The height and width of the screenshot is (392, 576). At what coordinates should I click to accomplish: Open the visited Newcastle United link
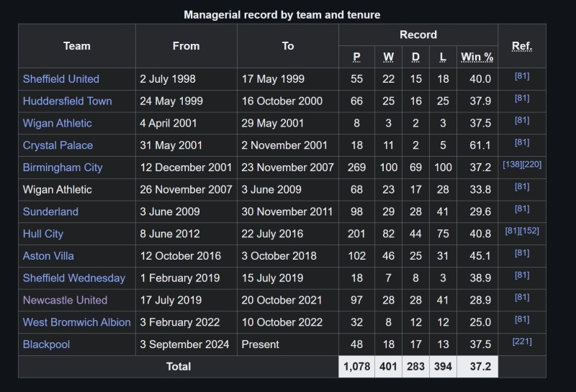65,300
